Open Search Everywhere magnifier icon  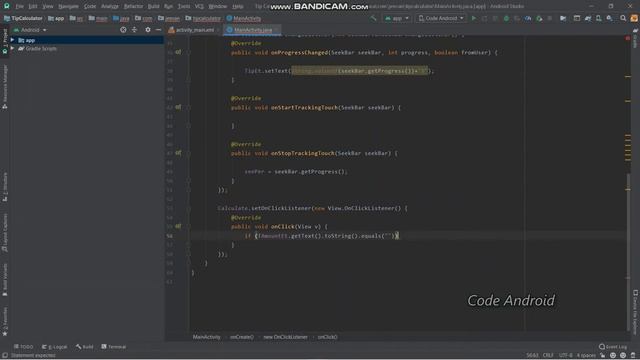click(x=623, y=18)
